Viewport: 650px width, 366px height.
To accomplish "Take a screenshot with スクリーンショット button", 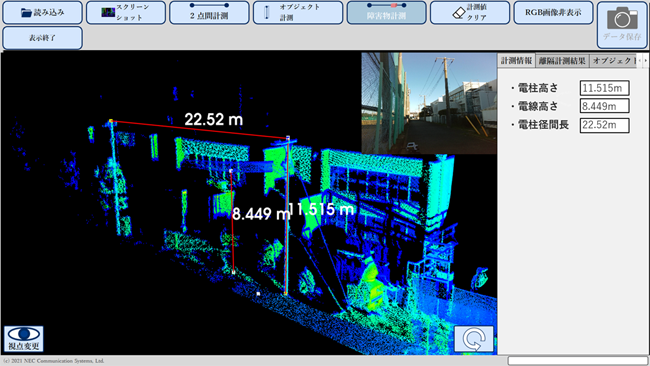I will click(126, 12).
